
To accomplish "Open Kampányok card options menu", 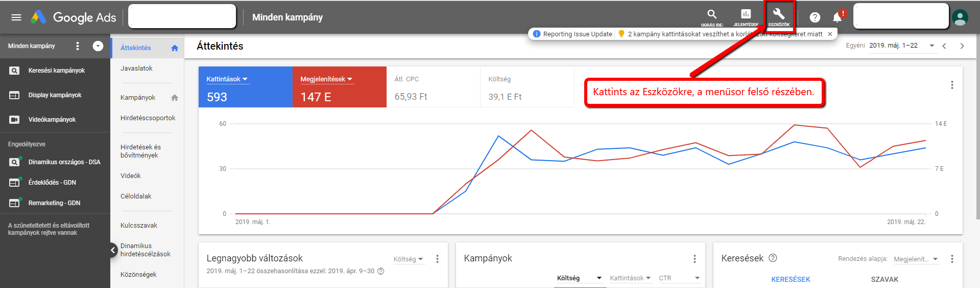I will pyautogui.click(x=695, y=259).
